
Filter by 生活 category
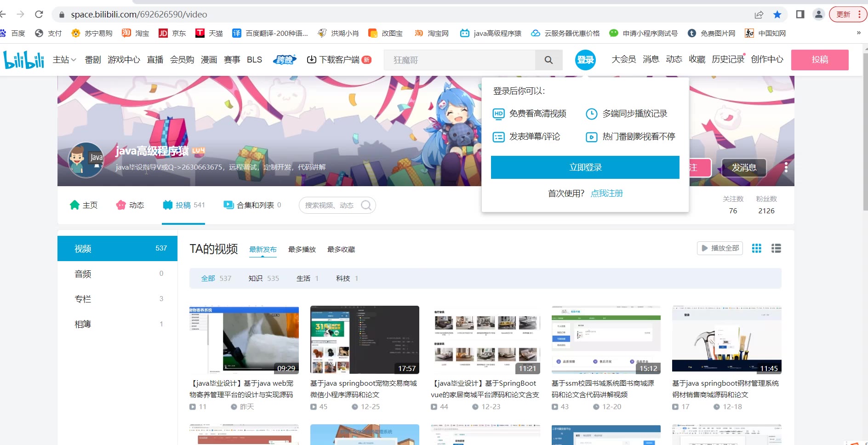308,278
